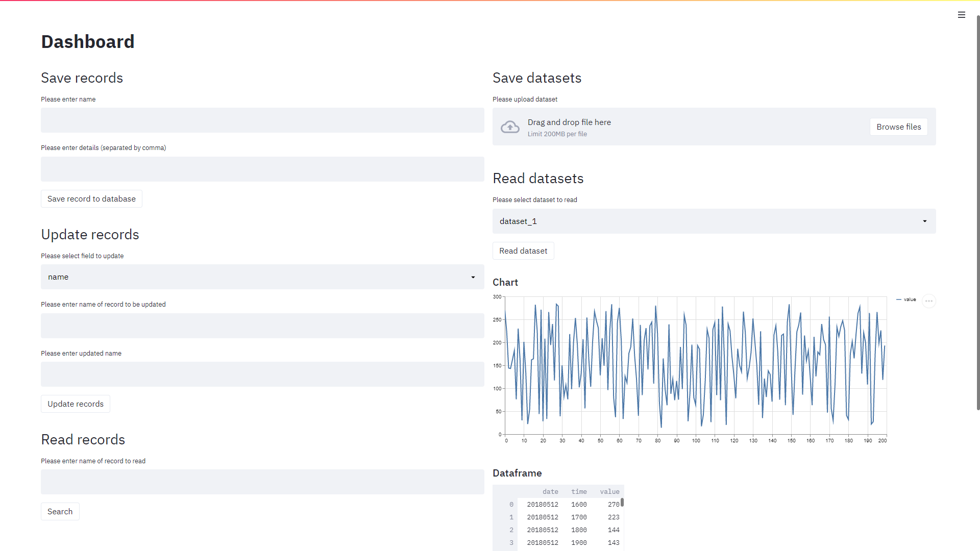The image size is (980, 551).
Task: Select time cell 1800
Action: coord(577,530)
